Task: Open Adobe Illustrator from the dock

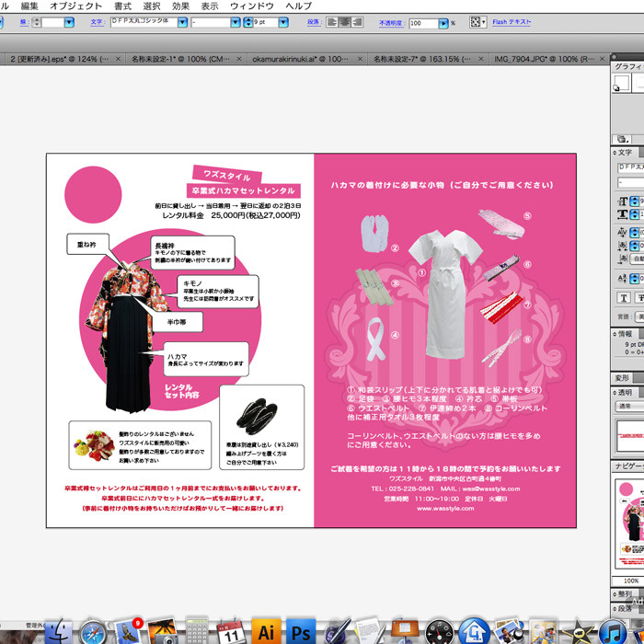Action: click(266, 632)
